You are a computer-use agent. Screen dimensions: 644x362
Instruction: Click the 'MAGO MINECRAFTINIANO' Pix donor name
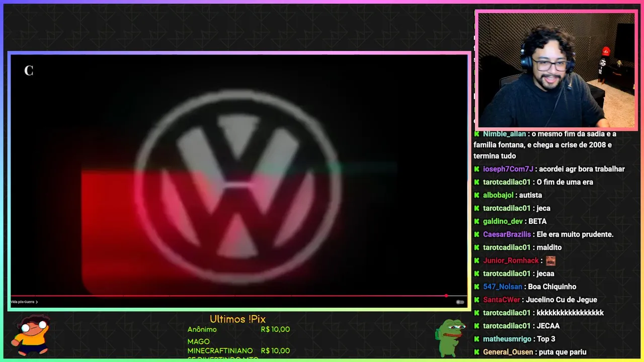click(220, 346)
